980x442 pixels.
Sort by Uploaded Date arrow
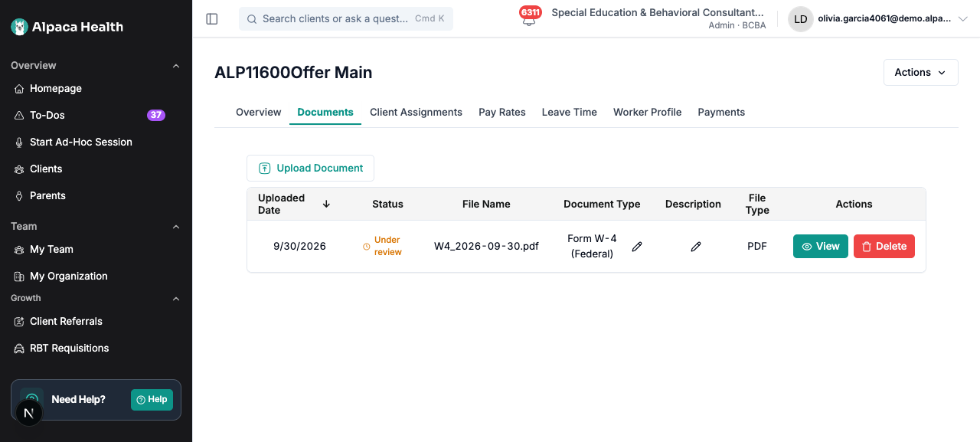pos(327,204)
